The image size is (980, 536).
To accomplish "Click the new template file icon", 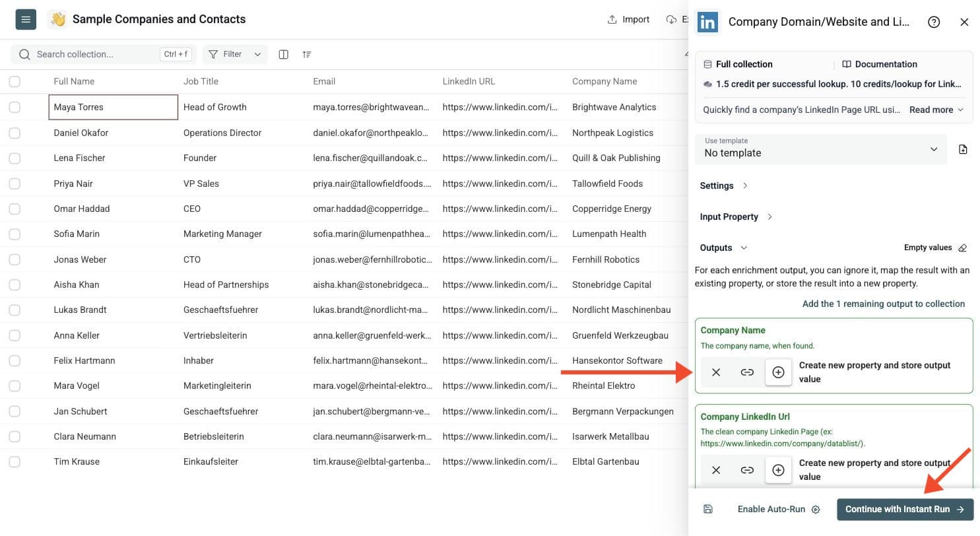I will (963, 149).
